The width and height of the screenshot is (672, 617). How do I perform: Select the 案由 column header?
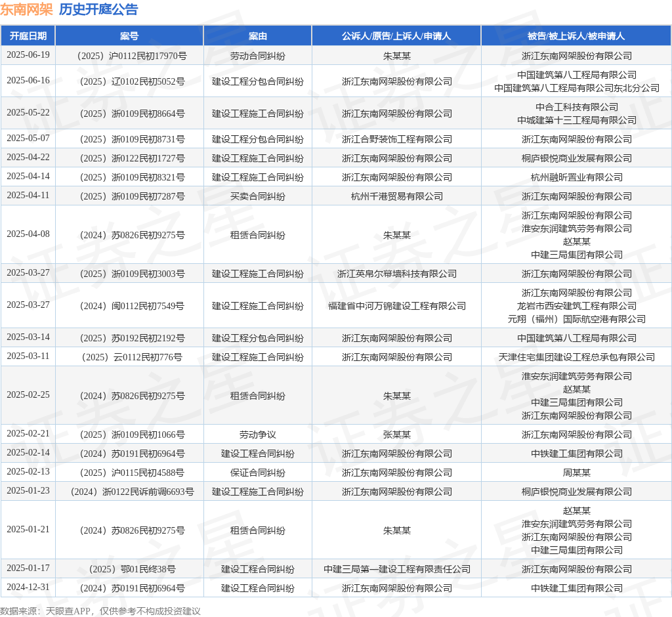[257, 36]
